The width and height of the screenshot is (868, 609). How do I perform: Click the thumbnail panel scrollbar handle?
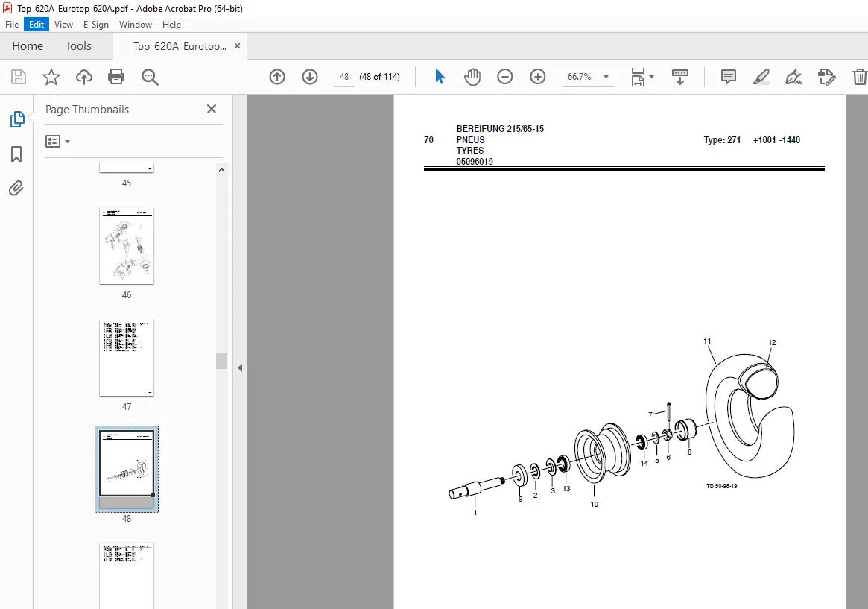(x=221, y=361)
